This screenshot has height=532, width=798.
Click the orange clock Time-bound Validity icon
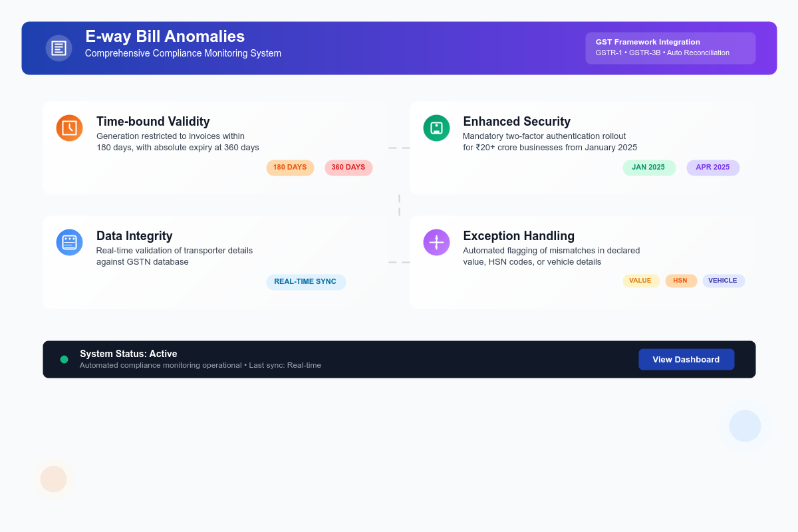coord(70,128)
